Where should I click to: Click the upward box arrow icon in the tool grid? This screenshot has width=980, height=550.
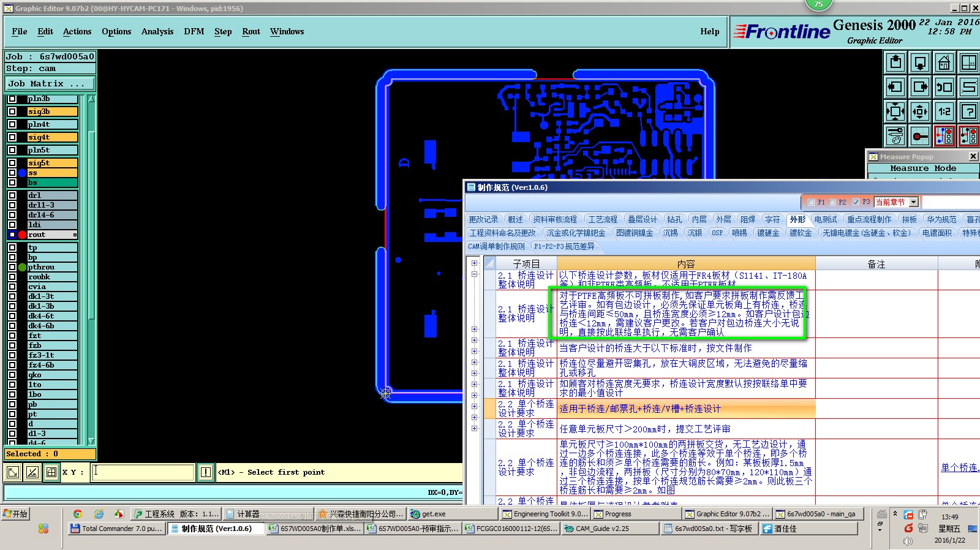(895, 62)
